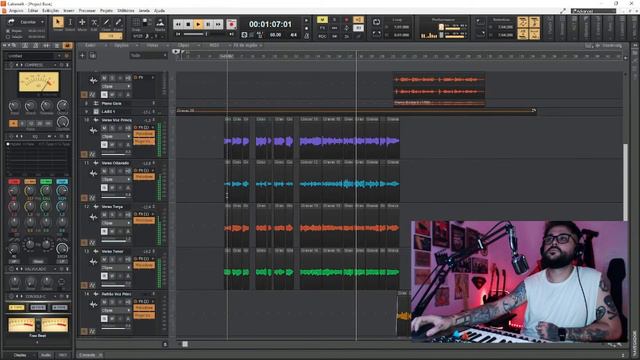
Task: Open Clipes dropdown on Refrão Voz Princip track
Action: (x=116, y=310)
